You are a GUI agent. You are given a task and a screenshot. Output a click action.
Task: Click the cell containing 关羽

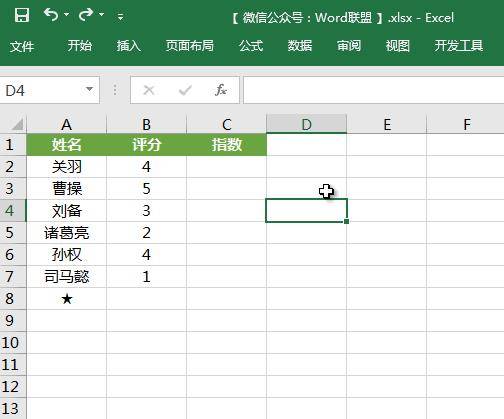click(x=67, y=167)
